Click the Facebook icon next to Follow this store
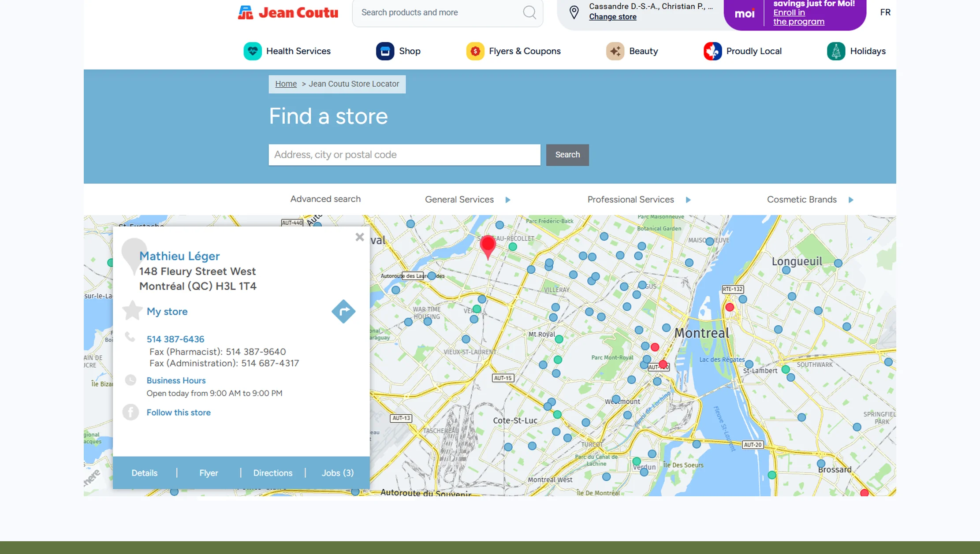 tap(130, 412)
